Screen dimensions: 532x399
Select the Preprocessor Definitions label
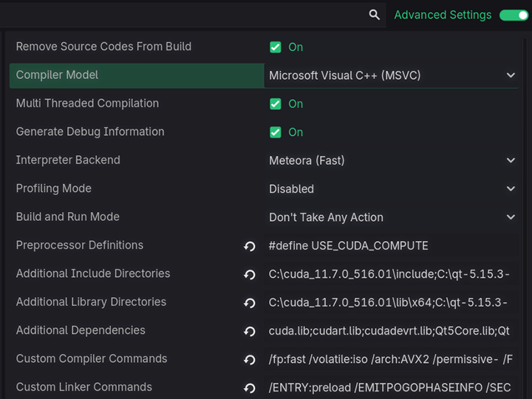point(79,245)
